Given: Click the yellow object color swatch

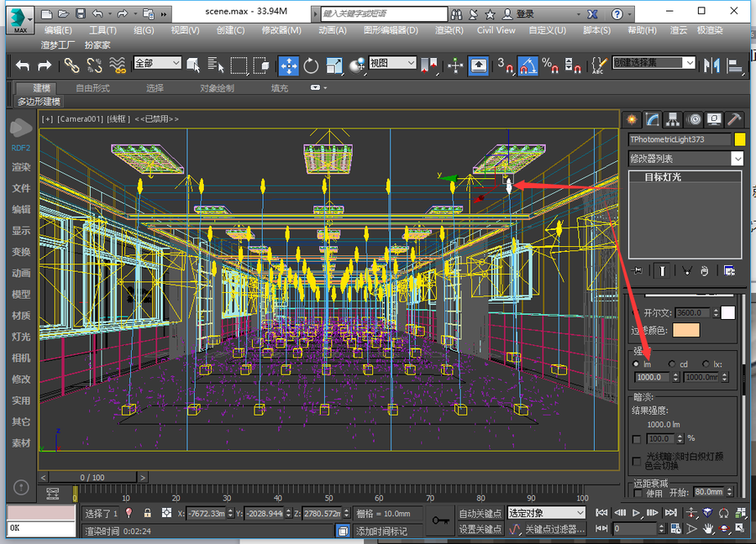Looking at the screenshot, I should point(739,139).
